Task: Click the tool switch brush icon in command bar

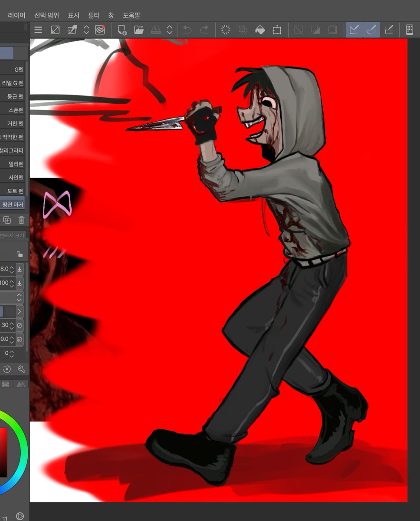Action: pyautogui.click(x=72, y=30)
